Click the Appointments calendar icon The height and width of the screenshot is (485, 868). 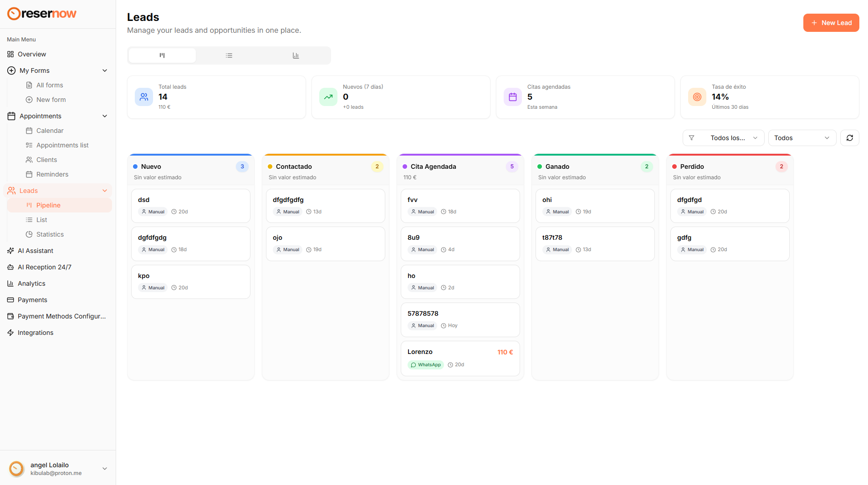(11, 116)
